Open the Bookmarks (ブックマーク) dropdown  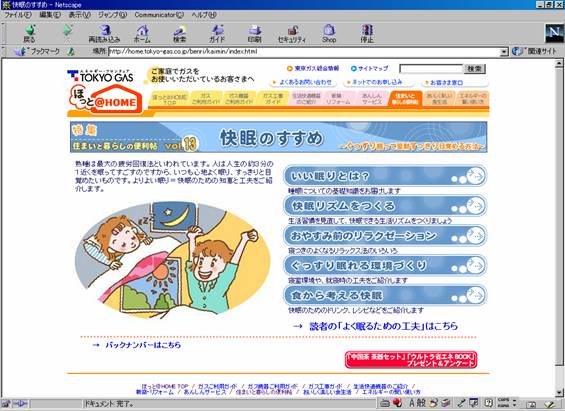click(x=37, y=52)
